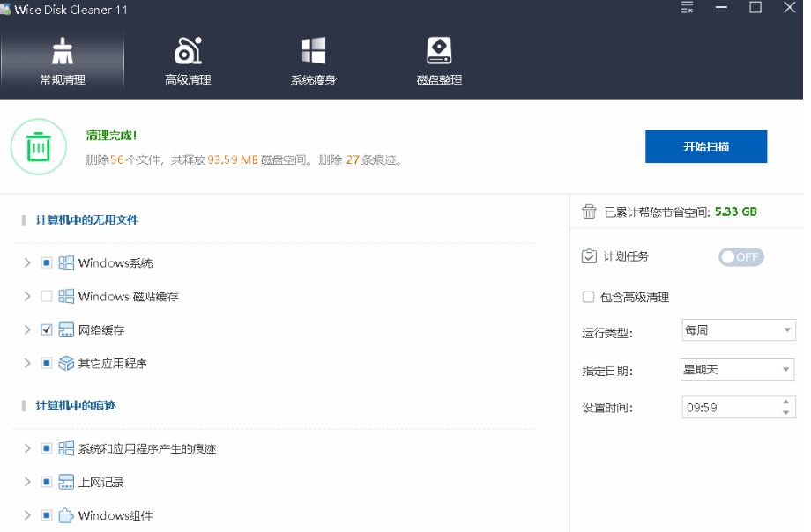
Task: Click the trash icon beside 已累计帮您节省空间
Action: 589,211
